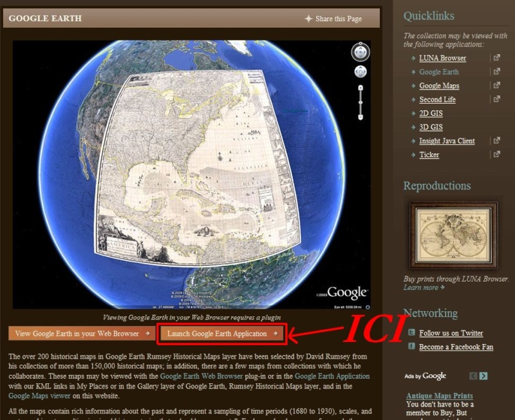
Task: Click previous ad arrow in Ads by Google
Action: coord(473,376)
